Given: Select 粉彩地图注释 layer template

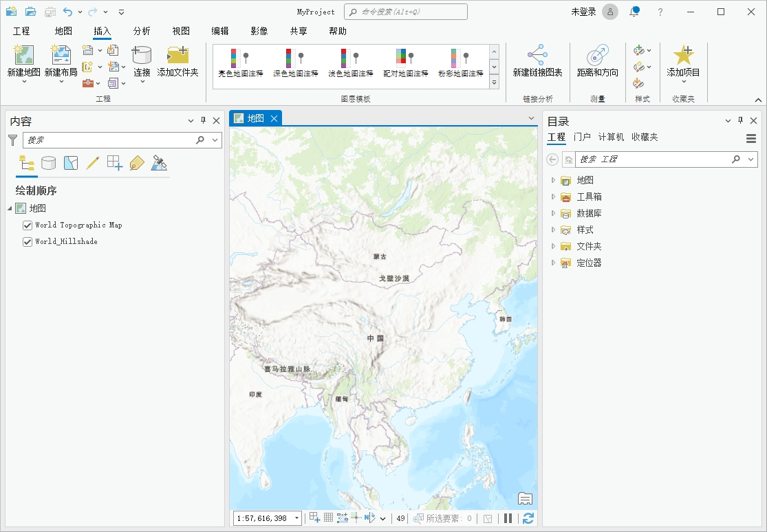Looking at the screenshot, I should tap(460, 63).
